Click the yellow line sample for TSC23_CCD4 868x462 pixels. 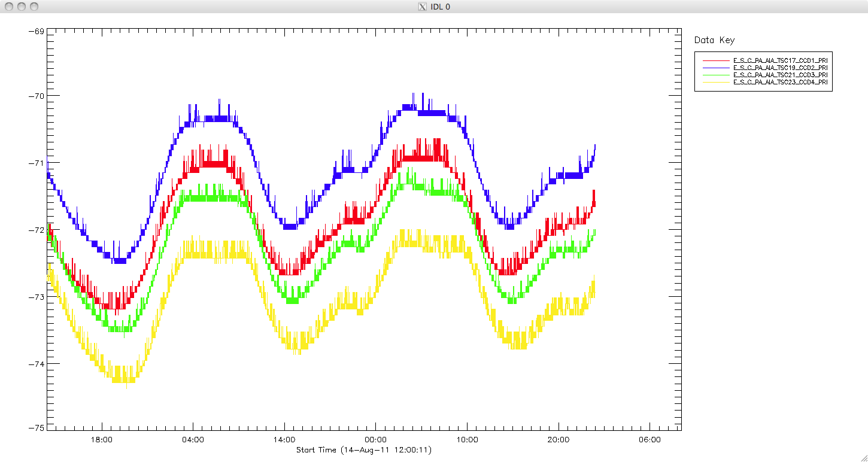pyautogui.click(x=715, y=83)
